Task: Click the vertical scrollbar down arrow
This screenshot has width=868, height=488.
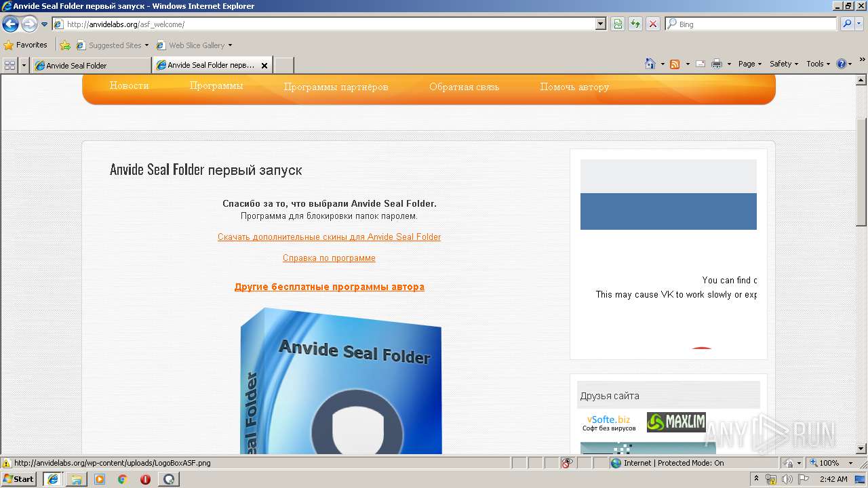Action: (862, 449)
